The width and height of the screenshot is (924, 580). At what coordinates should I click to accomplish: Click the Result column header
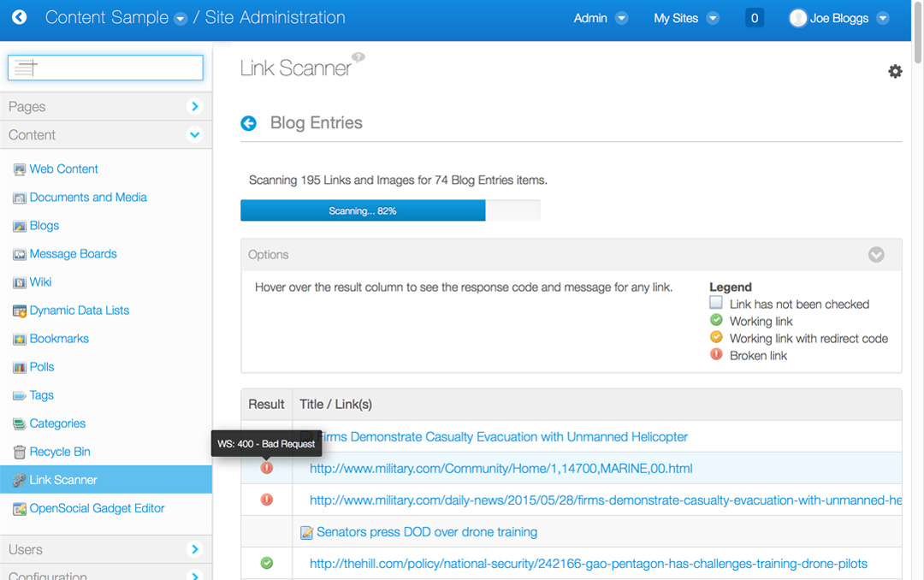click(x=266, y=405)
